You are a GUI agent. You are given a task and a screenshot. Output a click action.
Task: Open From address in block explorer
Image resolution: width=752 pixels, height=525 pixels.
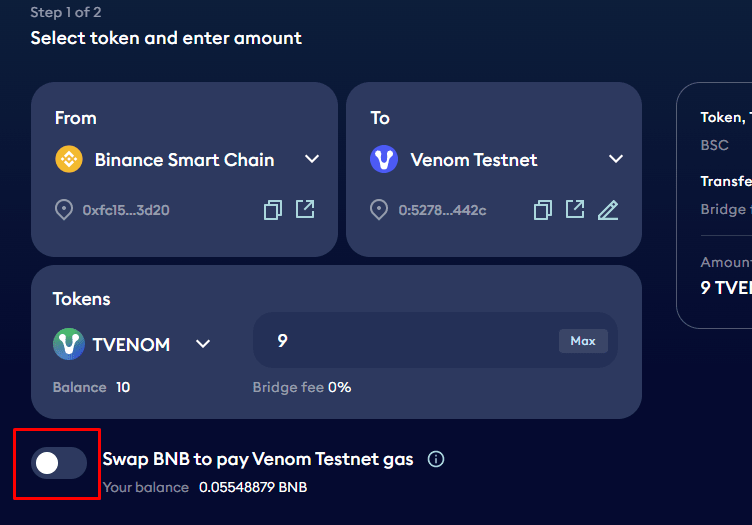305,209
